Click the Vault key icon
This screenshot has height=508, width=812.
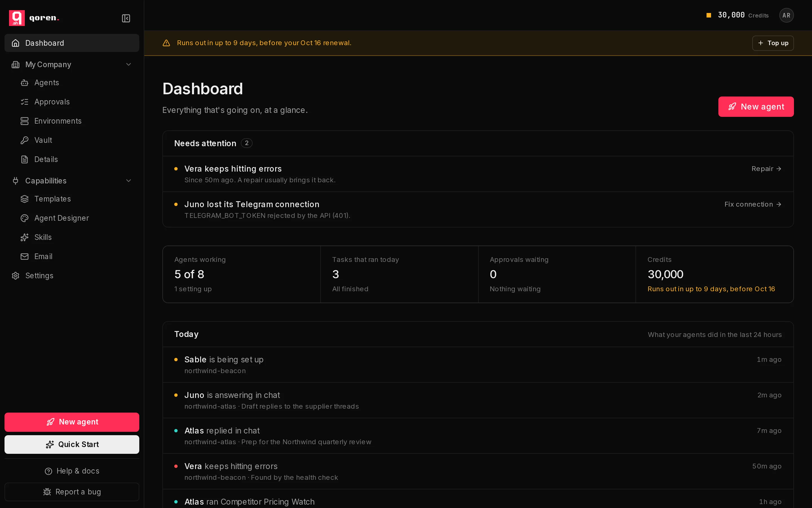(x=25, y=140)
